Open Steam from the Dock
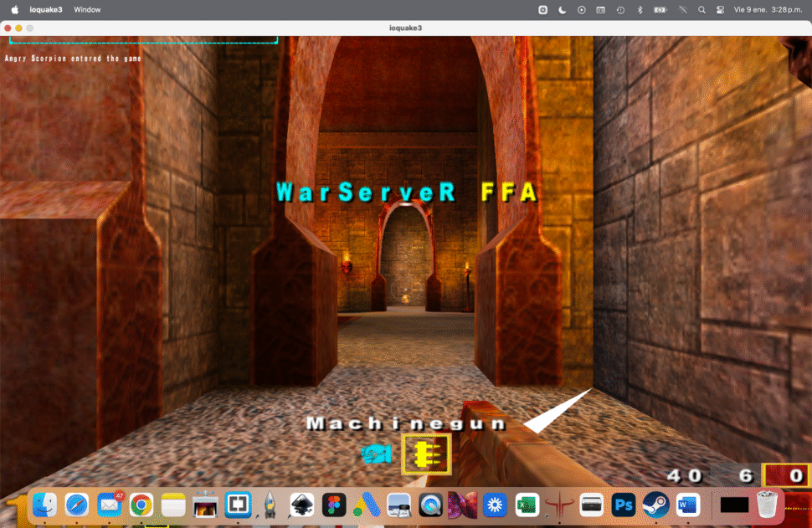Viewport: 812px width, 528px height. click(x=655, y=505)
